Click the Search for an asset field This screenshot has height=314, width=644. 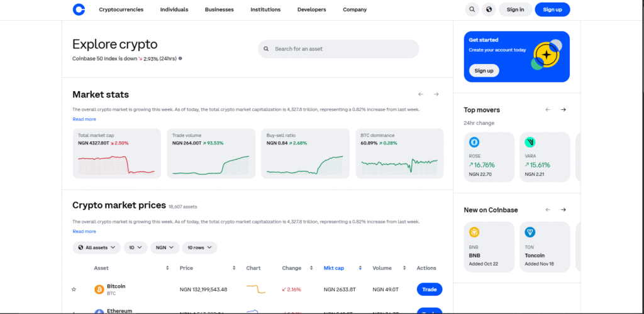(338, 49)
